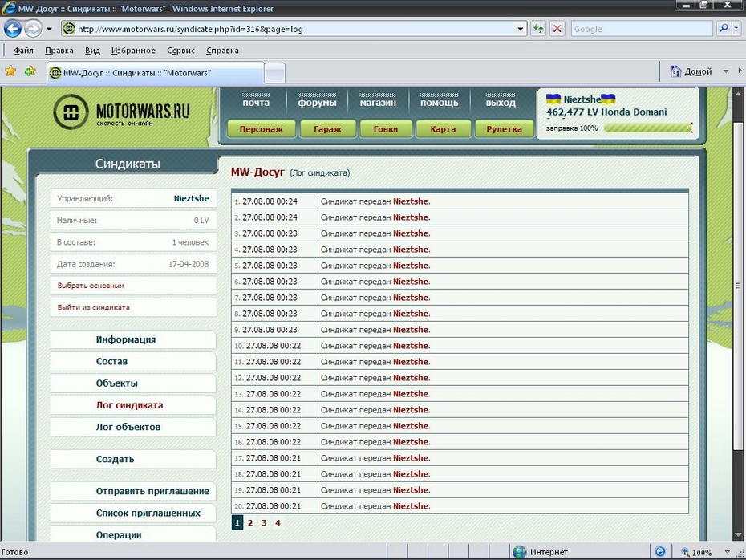This screenshot has height=560, width=746.
Task: Click the status bar IE icon
Action: tap(660, 551)
